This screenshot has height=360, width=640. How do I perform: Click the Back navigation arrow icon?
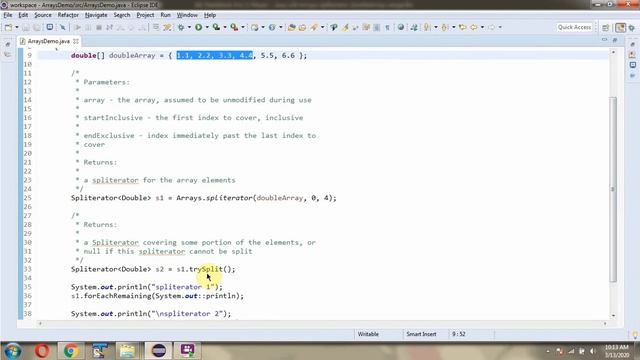(474, 27)
